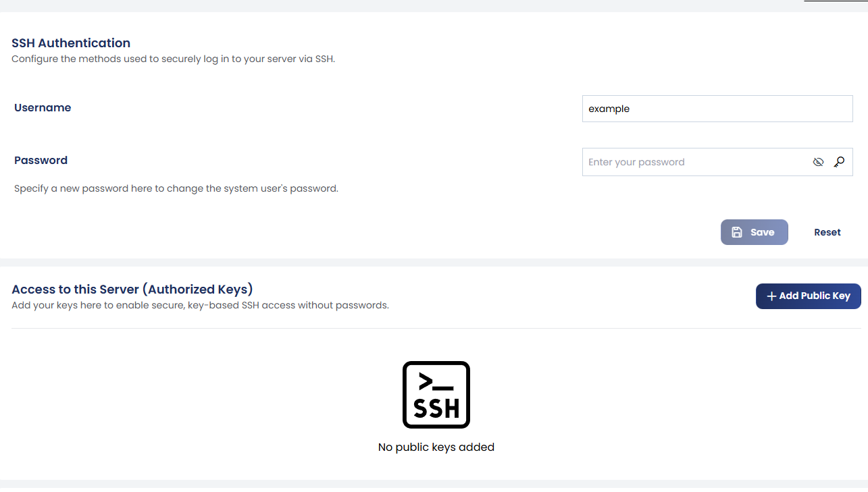The height and width of the screenshot is (492, 868).
Task: Click the Password label
Action: click(41, 160)
